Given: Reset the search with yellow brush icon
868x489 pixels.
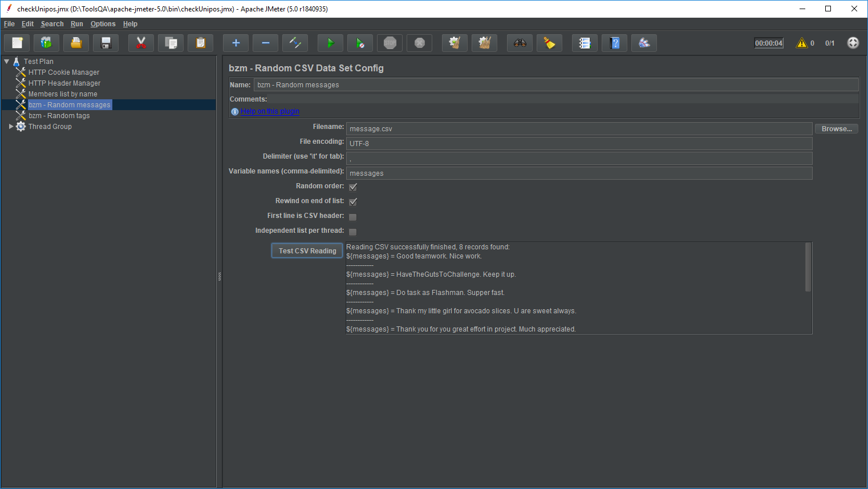Looking at the screenshot, I should coord(550,43).
